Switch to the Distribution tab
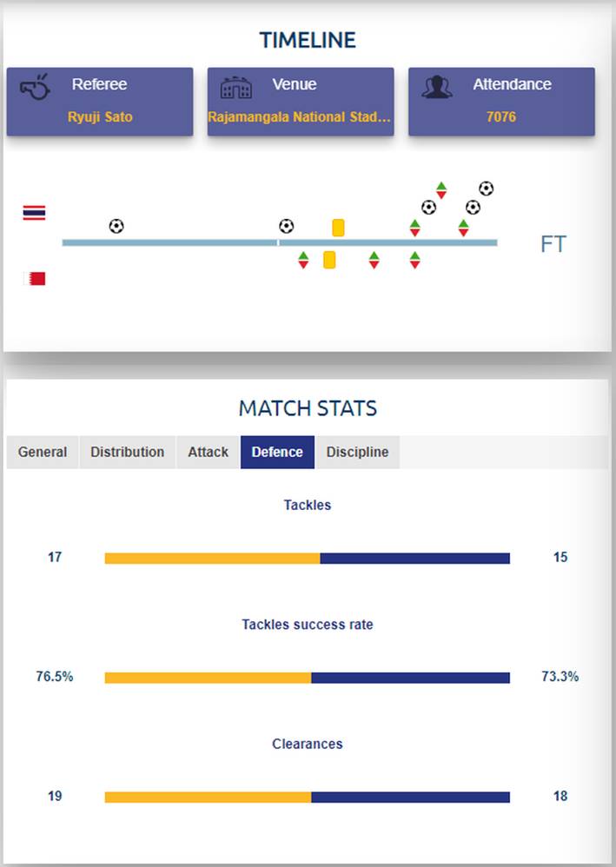 tap(127, 452)
